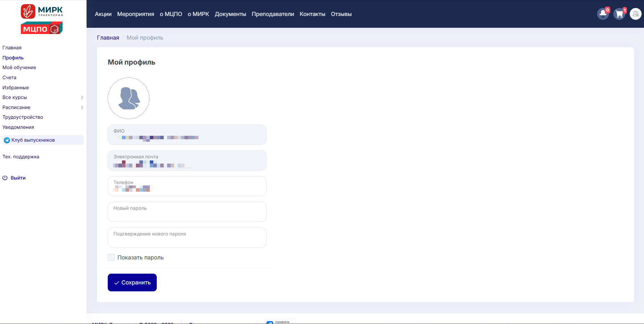Focus the Телефон input field
Image resolution: width=644 pixels, height=324 pixels.
point(187,186)
